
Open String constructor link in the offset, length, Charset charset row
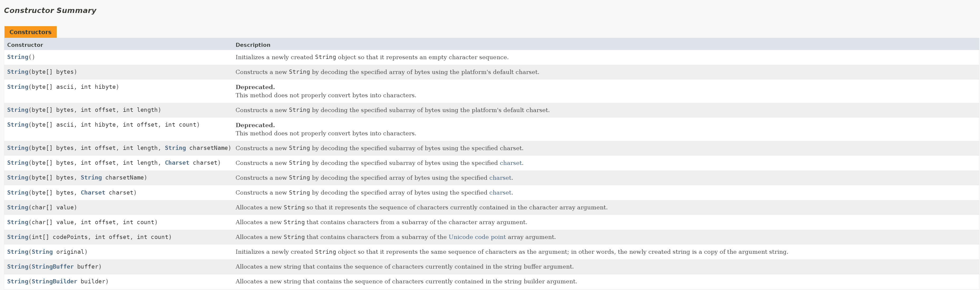[17, 163]
